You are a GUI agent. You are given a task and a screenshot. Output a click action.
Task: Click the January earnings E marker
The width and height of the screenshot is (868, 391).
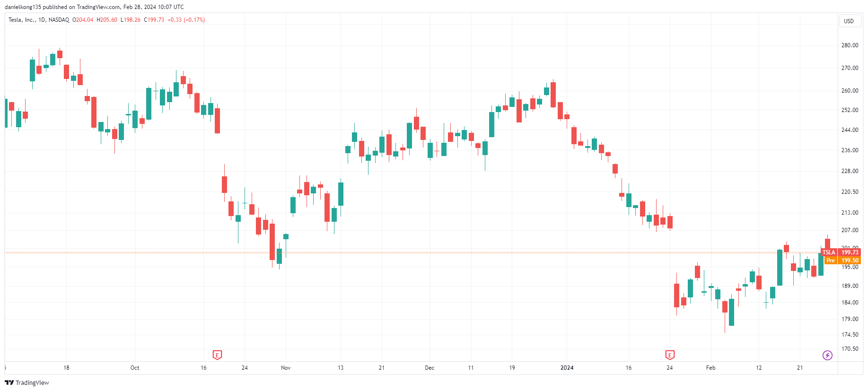point(669,355)
